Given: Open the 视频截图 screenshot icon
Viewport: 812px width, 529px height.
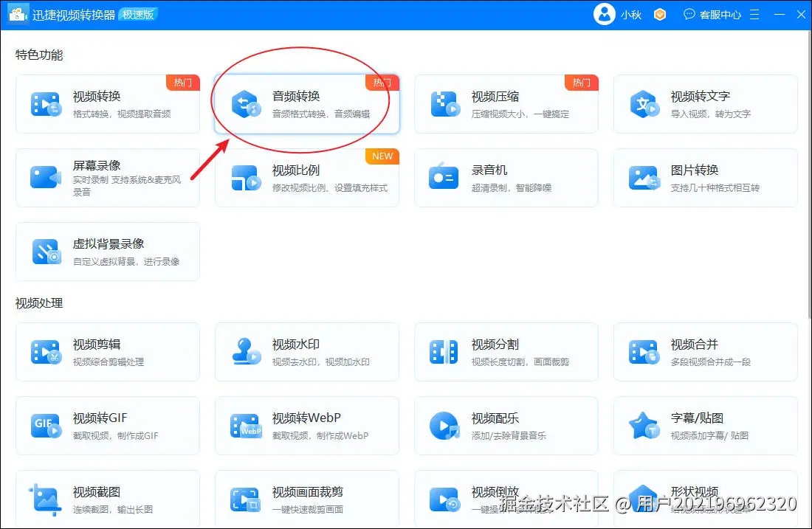Looking at the screenshot, I should [45, 499].
